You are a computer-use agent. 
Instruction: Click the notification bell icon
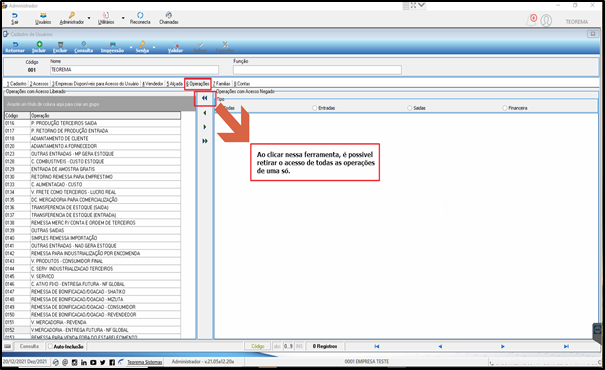[532, 20]
